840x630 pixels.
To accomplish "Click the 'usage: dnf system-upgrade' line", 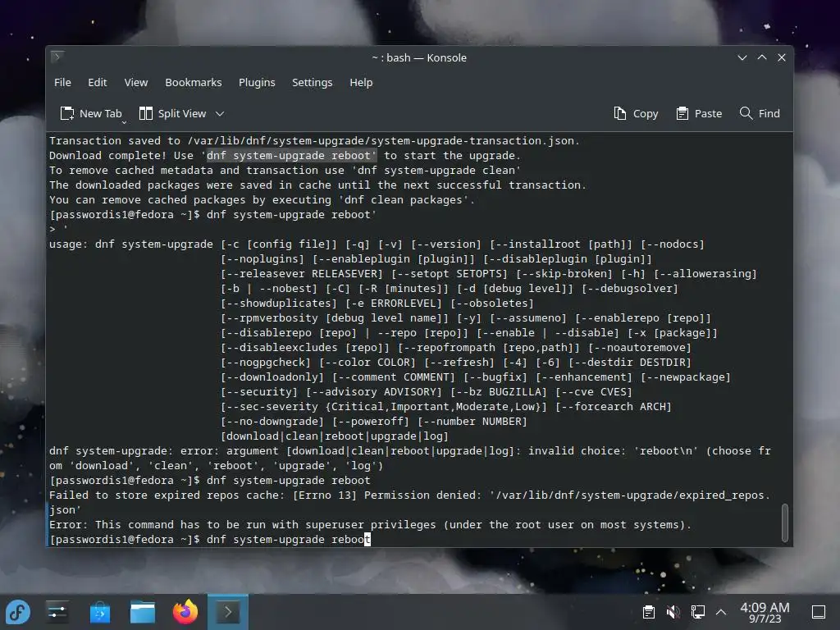I will [377, 244].
